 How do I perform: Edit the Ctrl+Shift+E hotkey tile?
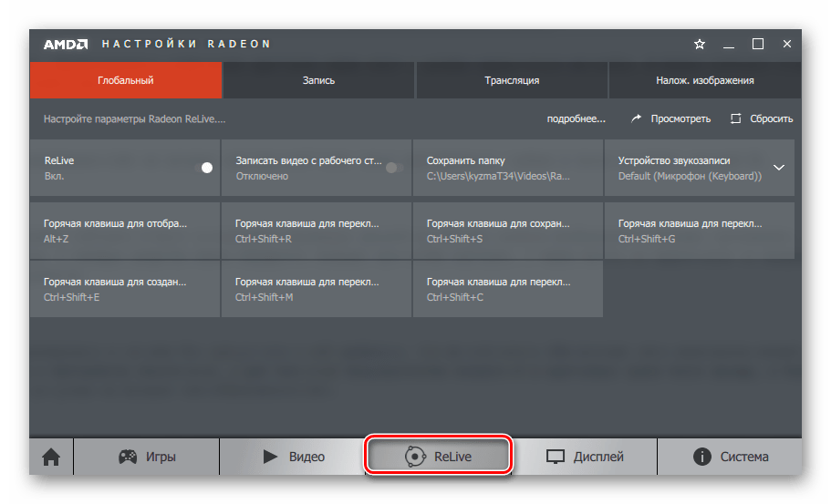[125, 289]
